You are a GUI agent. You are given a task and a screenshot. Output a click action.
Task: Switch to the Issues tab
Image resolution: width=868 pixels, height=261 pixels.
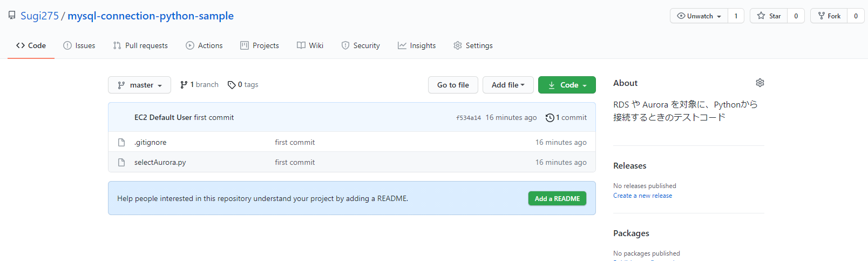pyautogui.click(x=79, y=45)
